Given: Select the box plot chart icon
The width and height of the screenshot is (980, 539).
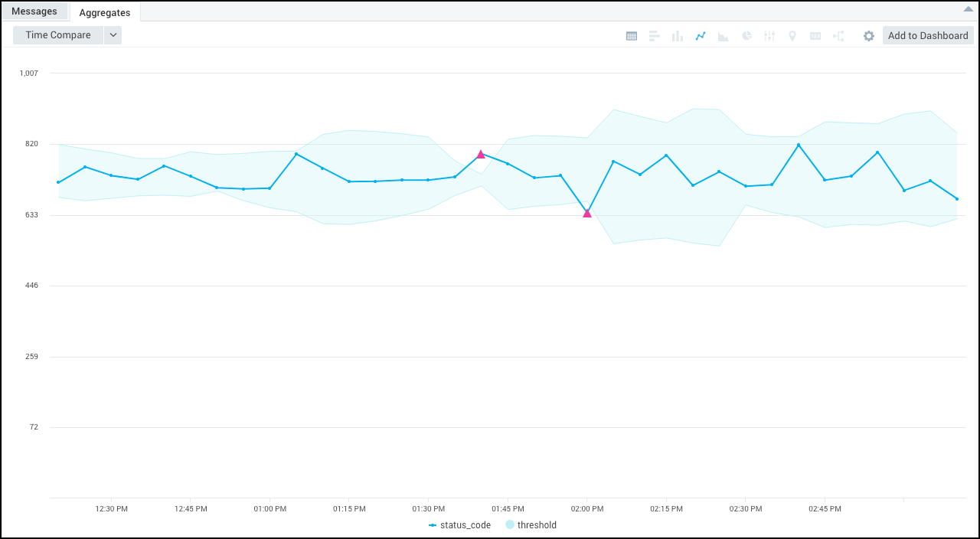Looking at the screenshot, I should [x=769, y=36].
